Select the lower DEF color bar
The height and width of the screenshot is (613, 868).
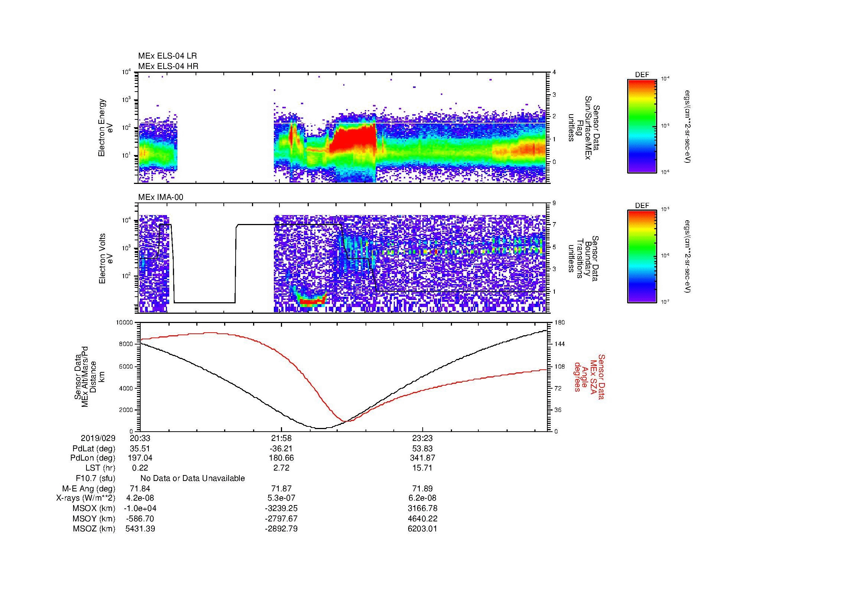pyautogui.click(x=642, y=257)
